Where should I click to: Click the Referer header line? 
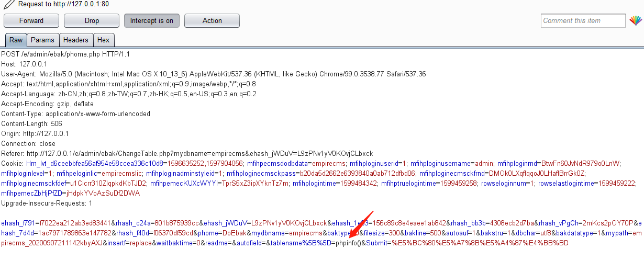(183, 153)
